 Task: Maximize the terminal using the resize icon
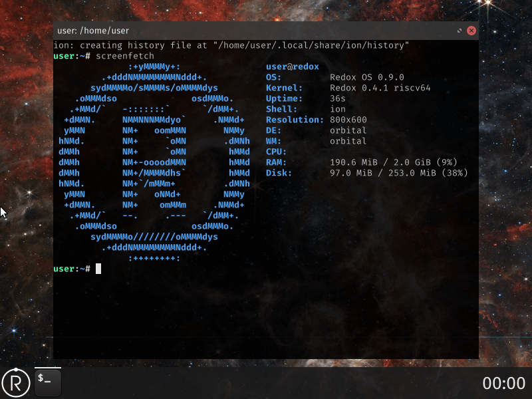(x=460, y=31)
